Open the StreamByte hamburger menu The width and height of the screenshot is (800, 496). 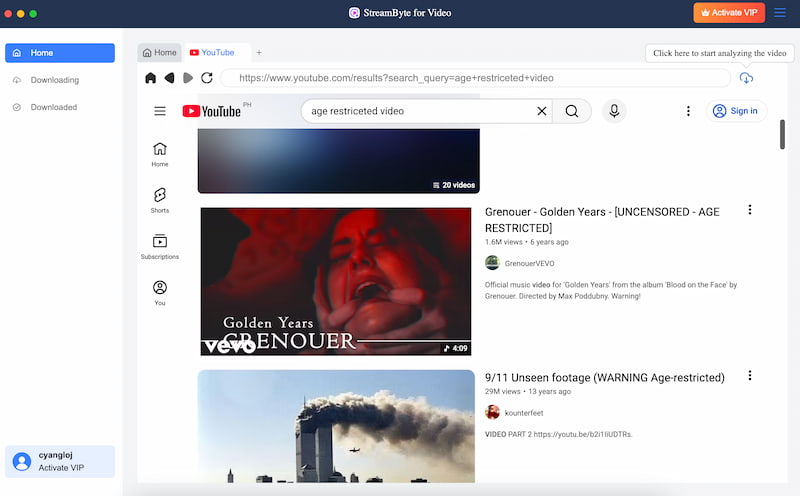click(780, 13)
